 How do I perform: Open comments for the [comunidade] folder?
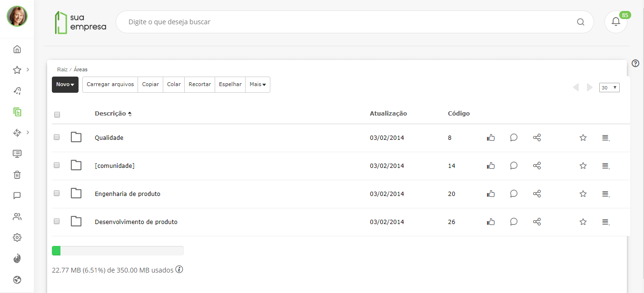(514, 166)
